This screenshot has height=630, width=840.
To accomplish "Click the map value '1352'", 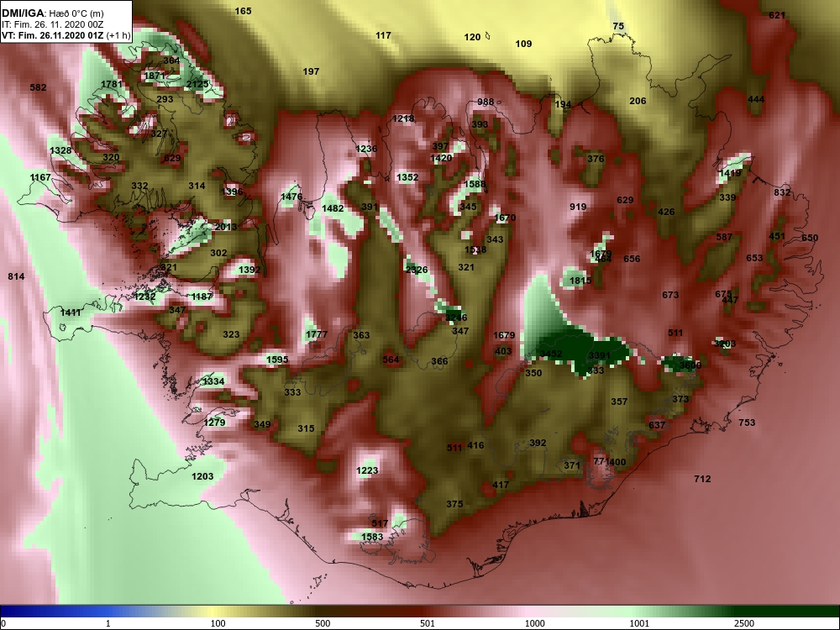I will pos(407,177).
